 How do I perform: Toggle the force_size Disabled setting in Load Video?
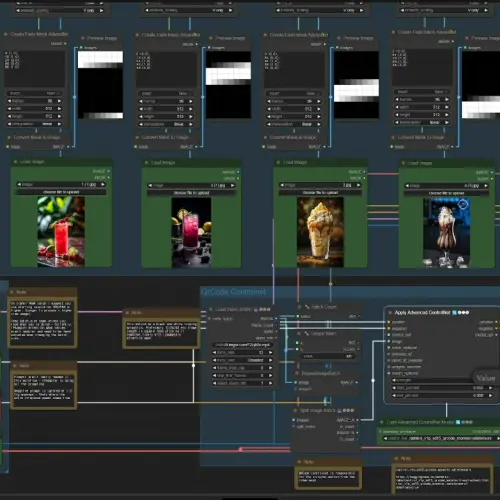(x=243, y=360)
